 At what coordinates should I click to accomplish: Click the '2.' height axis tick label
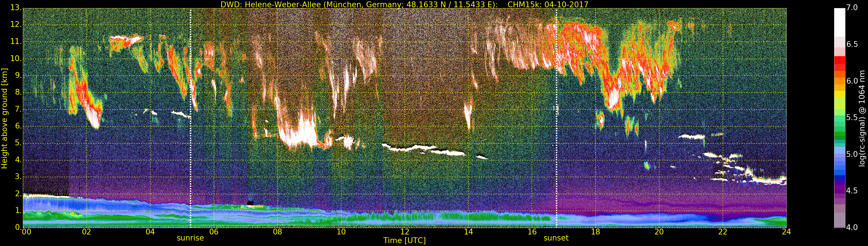tap(18, 193)
